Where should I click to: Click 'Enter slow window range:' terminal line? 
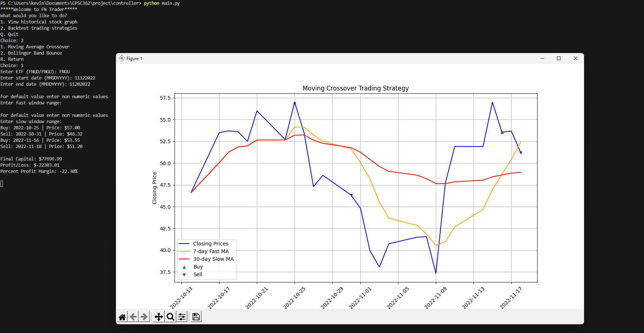(x=31, y=122)
